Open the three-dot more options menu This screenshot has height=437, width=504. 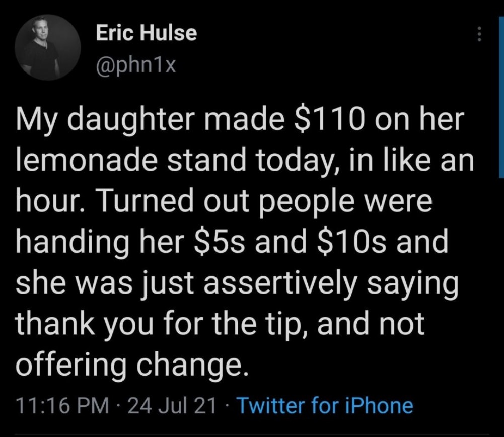(x=479, y=33)
